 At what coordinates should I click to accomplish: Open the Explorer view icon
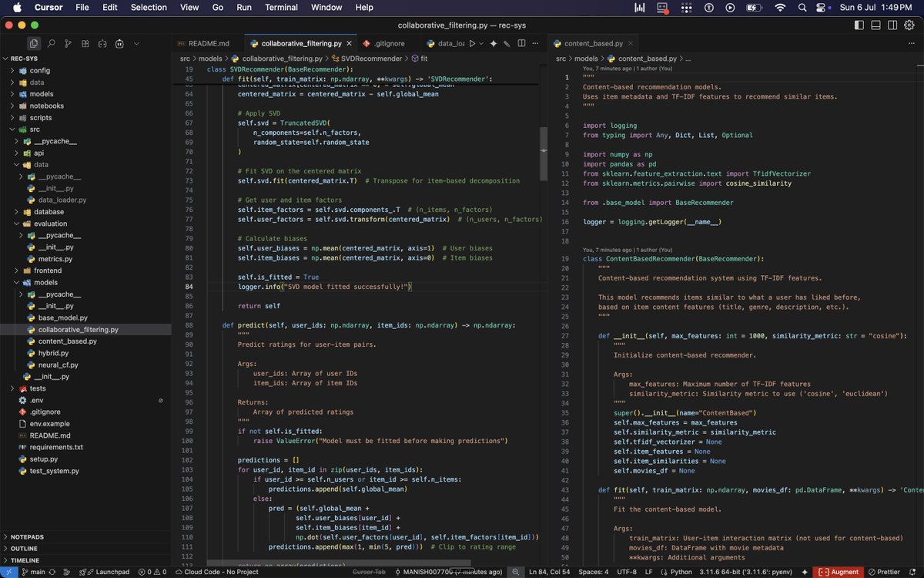33,44
